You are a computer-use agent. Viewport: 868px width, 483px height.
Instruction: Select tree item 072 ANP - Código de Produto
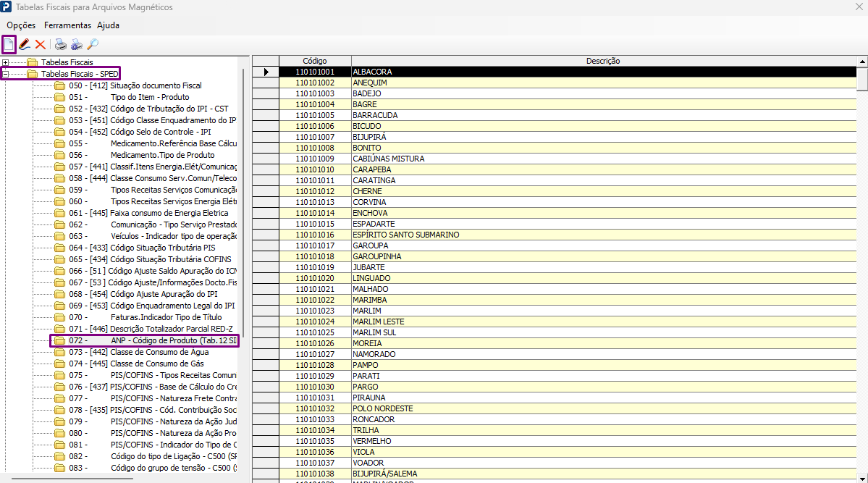[153, 340]
